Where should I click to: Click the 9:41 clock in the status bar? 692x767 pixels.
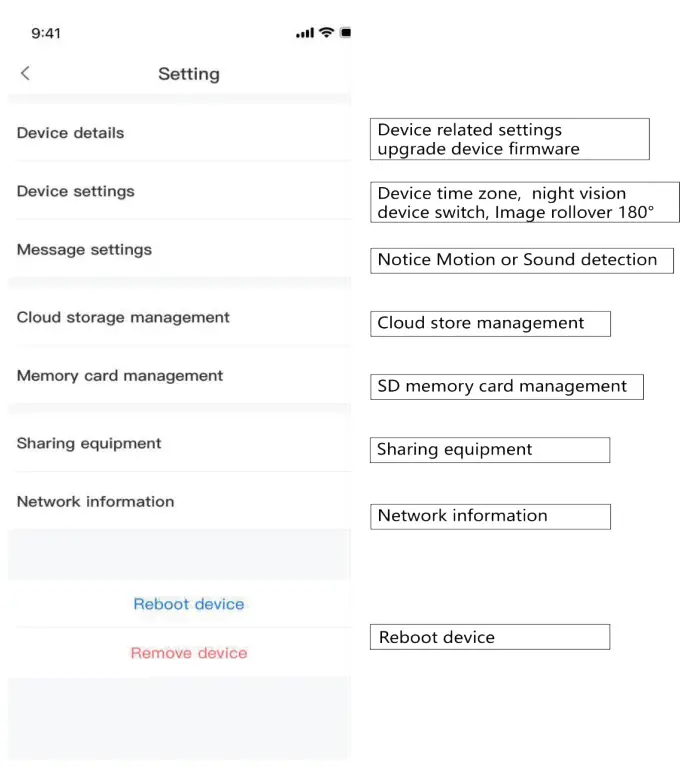46,33
